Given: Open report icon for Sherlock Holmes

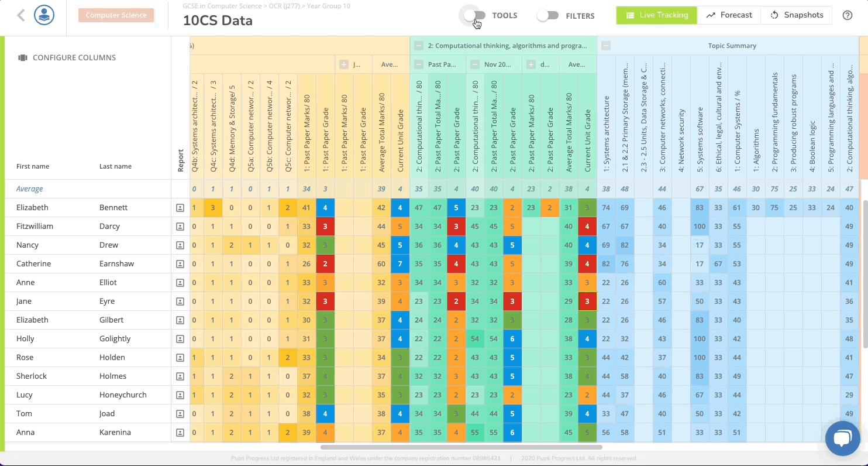Looking at the screenshot, I should pyautogui.click(x=180, y=376).
